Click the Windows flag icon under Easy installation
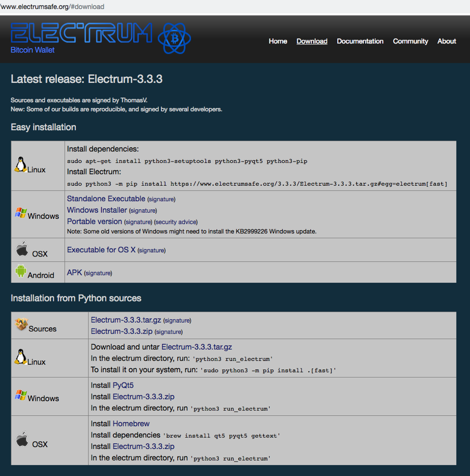This screenshot has width=470, height=476. click(x=21, y=213)
